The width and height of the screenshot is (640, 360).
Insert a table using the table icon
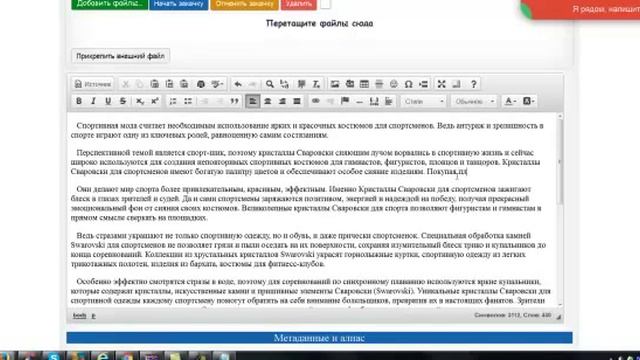[x=364, y=84]
